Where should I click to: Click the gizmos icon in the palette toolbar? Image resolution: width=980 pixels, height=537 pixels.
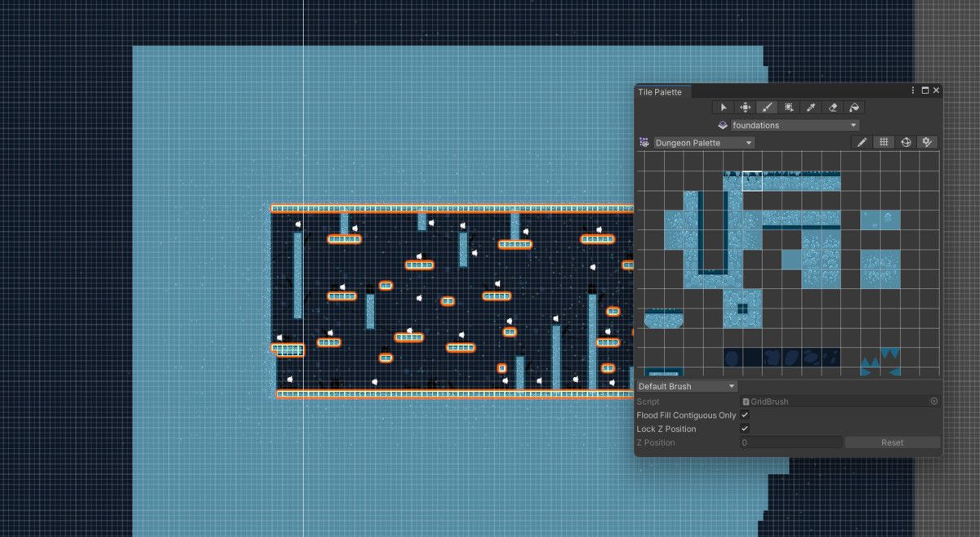[x=927, y=141]
